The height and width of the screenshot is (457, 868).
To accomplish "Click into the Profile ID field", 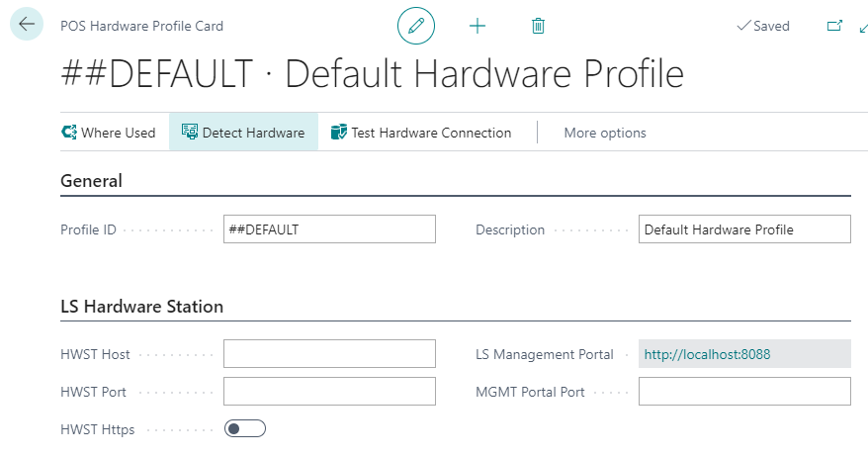I will pos(329,229).
